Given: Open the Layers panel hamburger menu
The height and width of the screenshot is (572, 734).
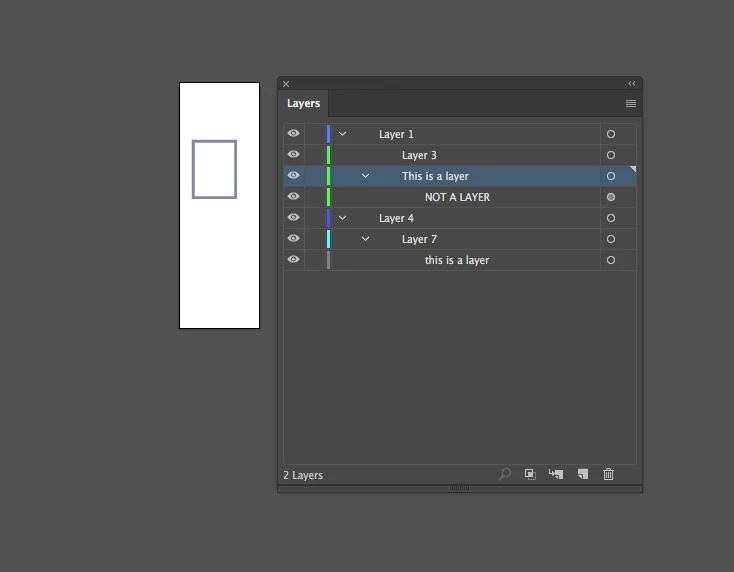Looking at the screenshot, I should click(631, 103).
